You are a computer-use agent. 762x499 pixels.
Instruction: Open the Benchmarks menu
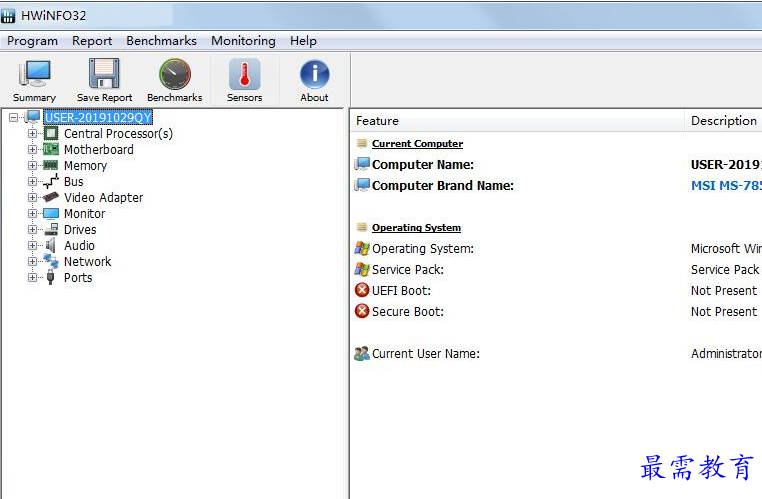pos(161,41)
